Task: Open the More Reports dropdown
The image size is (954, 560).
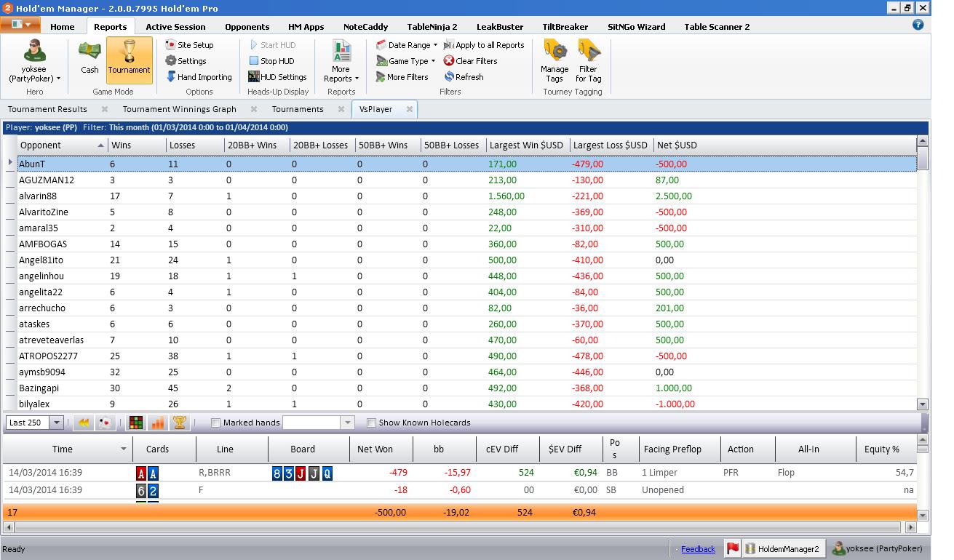Action: pyautogui.click(x=341, y=61)
